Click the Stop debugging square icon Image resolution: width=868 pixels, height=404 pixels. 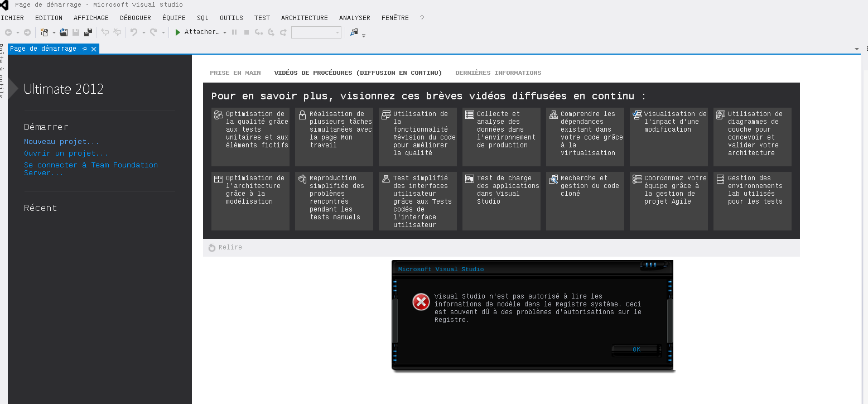pyautogui.click(x=247, y=32)
